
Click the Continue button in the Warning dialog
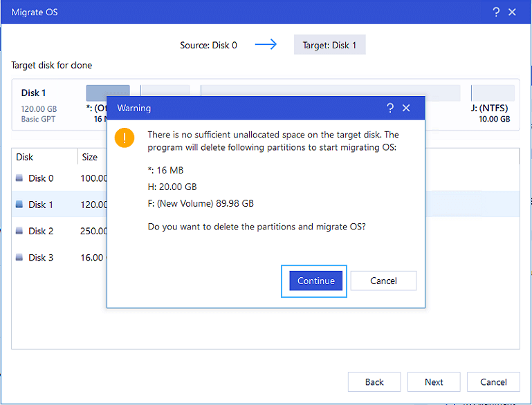(x=315, y=281)
